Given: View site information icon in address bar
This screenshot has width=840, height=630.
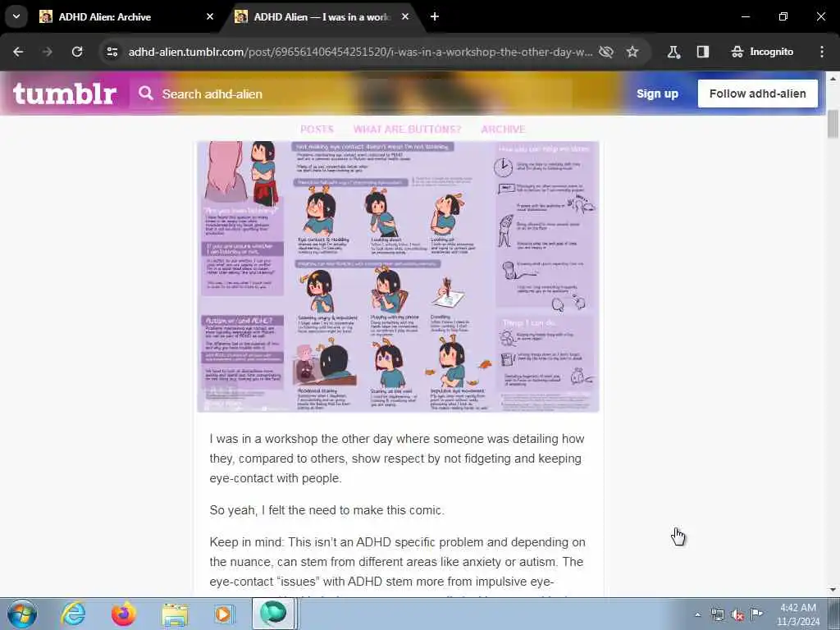Looking at the screenshot, I should click(112, 52).
